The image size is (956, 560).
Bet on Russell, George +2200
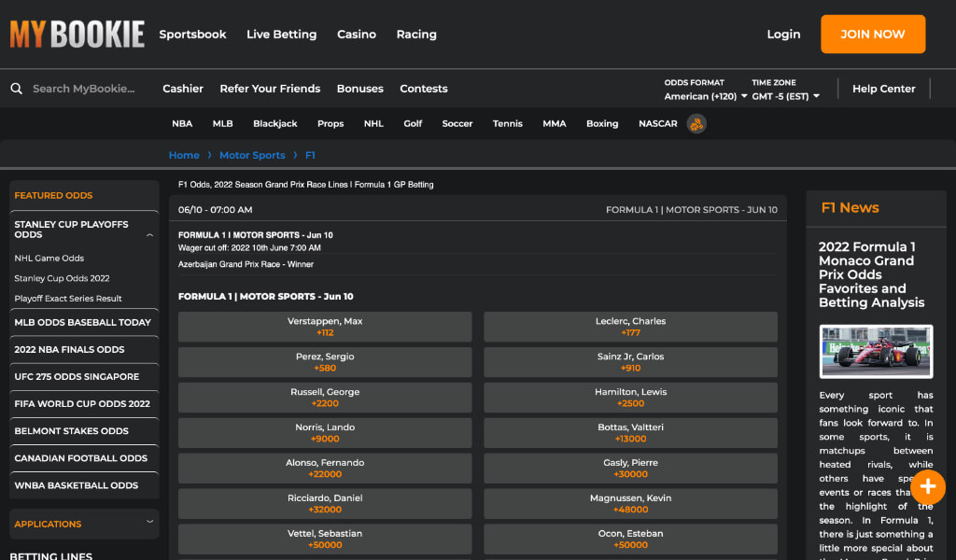tap(325, 398)
